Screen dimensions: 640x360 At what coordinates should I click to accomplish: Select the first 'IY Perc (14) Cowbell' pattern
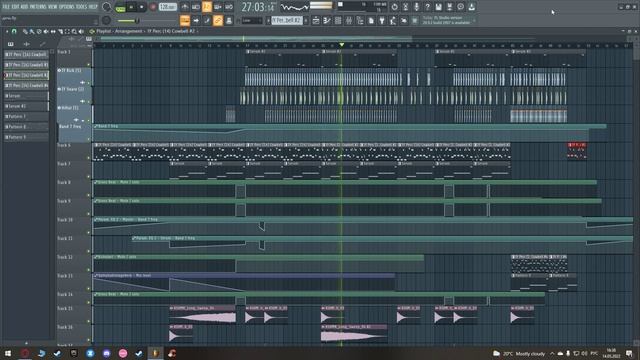pyautogui.click(x=26, y=54)
